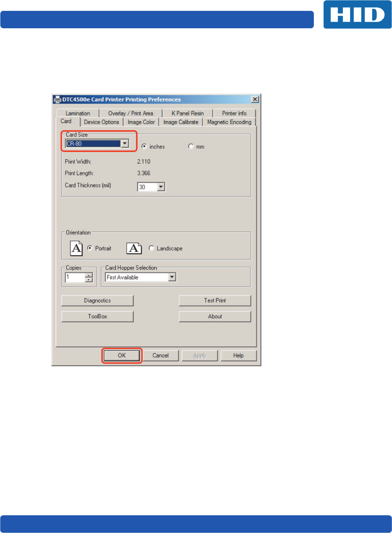This screenshot has height=533, width=392.
Task: Open the K Panel Resin tab
Action: (x=187, y=113)
